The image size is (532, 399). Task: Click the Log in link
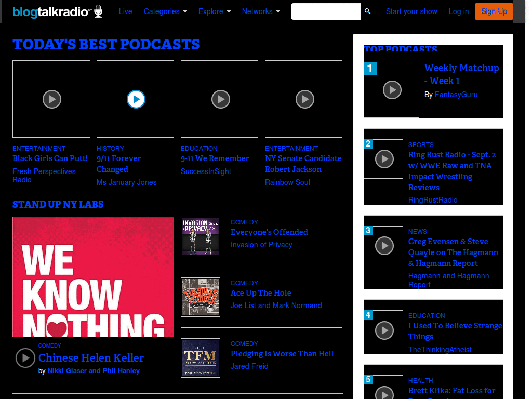(459, 11)
